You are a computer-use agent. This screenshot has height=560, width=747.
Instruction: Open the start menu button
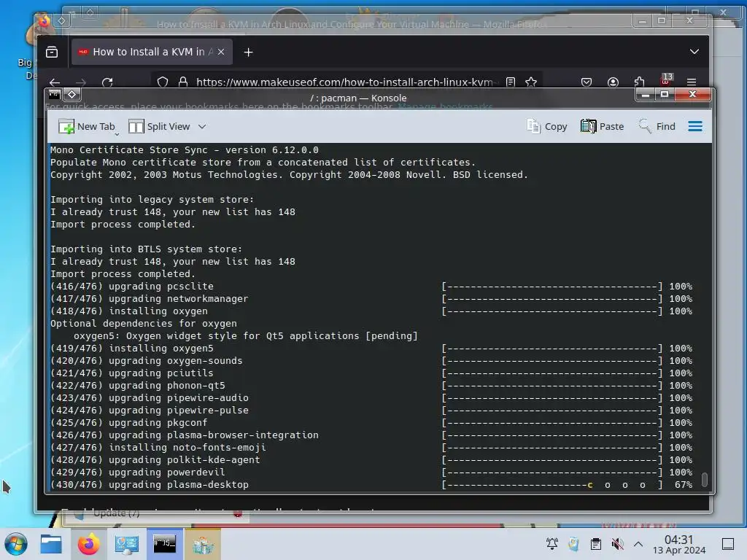click(16, 544)
